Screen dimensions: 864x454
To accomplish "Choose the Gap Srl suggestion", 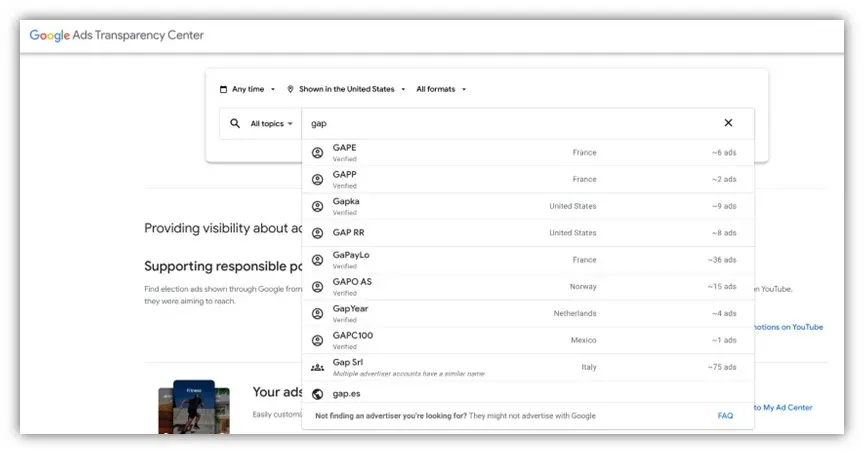I will tap(528, 367).
